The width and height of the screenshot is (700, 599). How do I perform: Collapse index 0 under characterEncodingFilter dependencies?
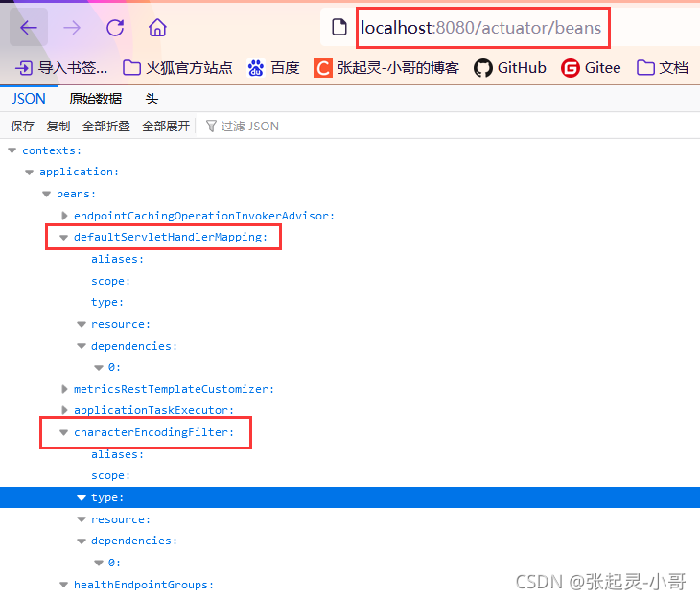click(x=99, y=563)
